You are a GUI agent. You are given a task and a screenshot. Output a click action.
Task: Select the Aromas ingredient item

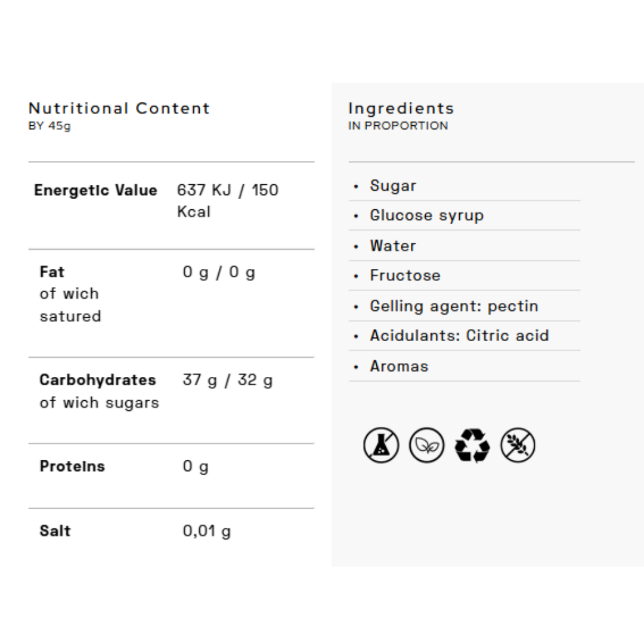(399, 366)
